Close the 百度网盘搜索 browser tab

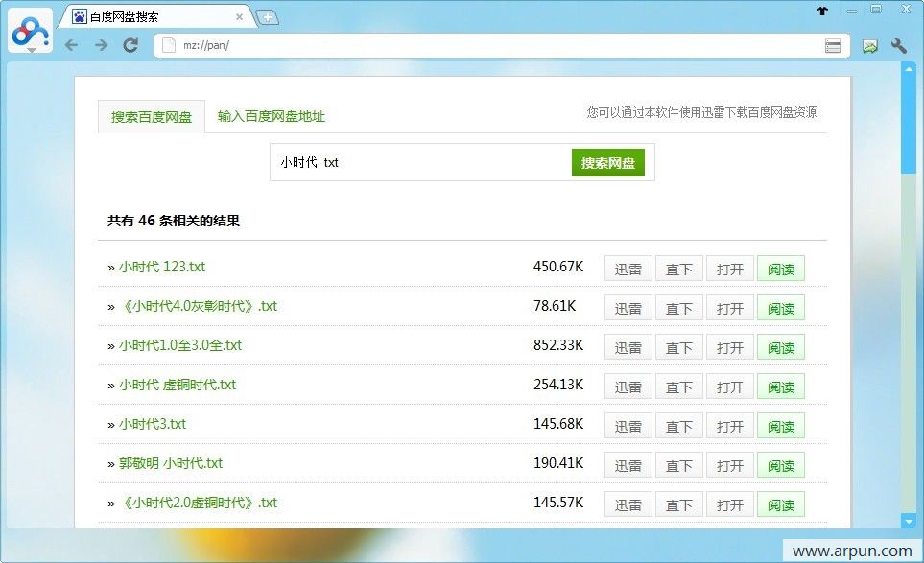pos(239,17)
